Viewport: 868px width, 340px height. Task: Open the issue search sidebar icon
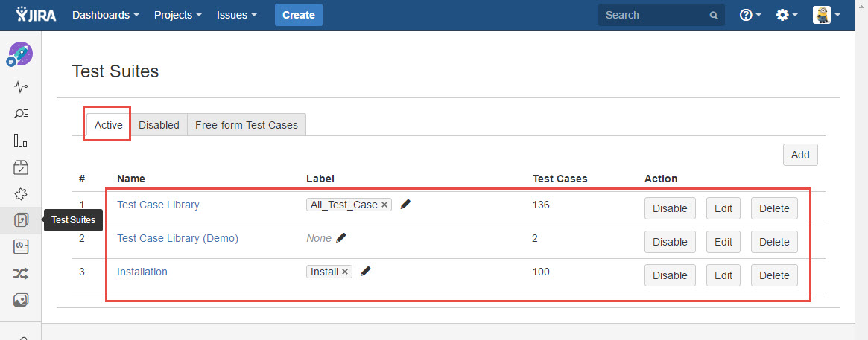coord(20,114)
